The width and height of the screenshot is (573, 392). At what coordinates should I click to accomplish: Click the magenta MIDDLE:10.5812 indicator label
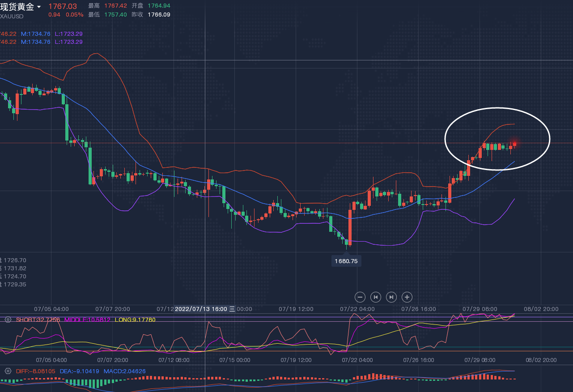88,320
